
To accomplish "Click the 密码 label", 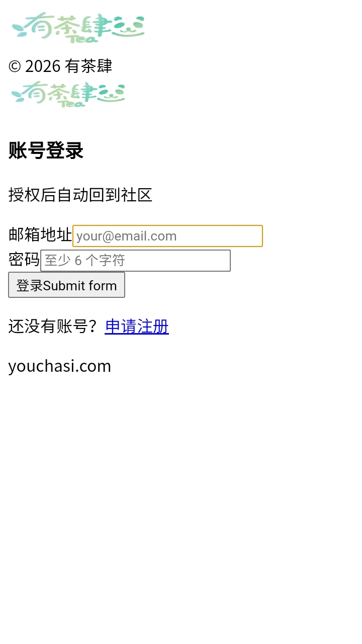I will point(24,259).
